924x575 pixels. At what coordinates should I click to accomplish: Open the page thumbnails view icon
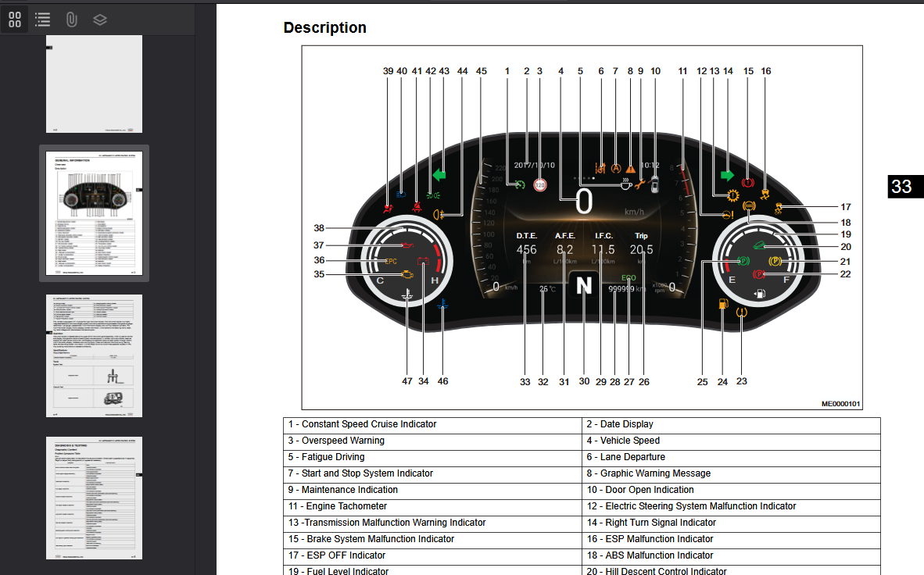pos(15,20)
